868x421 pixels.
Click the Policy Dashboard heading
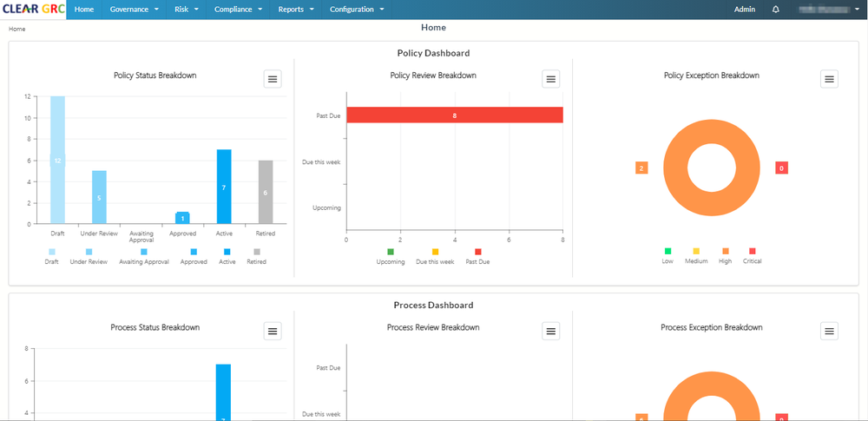(x=433, y=53)
